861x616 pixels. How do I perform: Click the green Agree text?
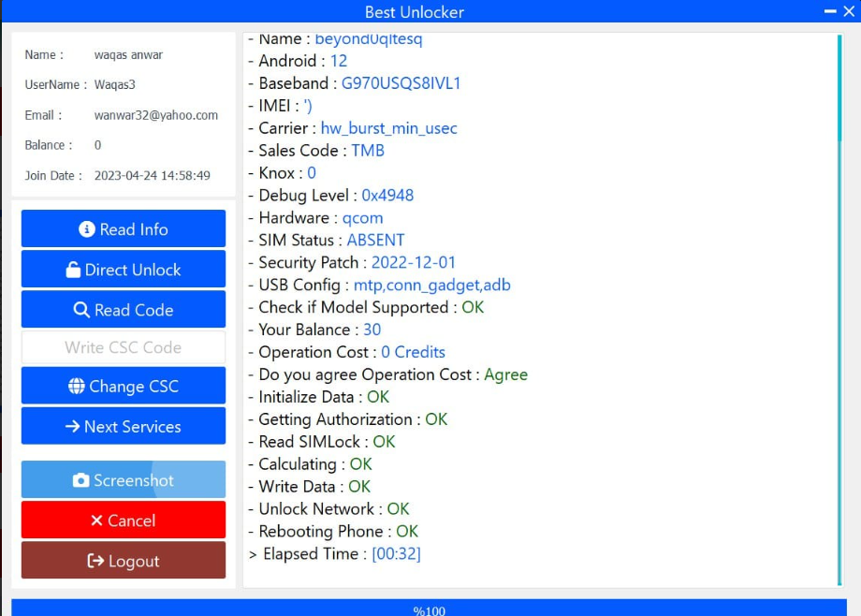pos(505,374)
